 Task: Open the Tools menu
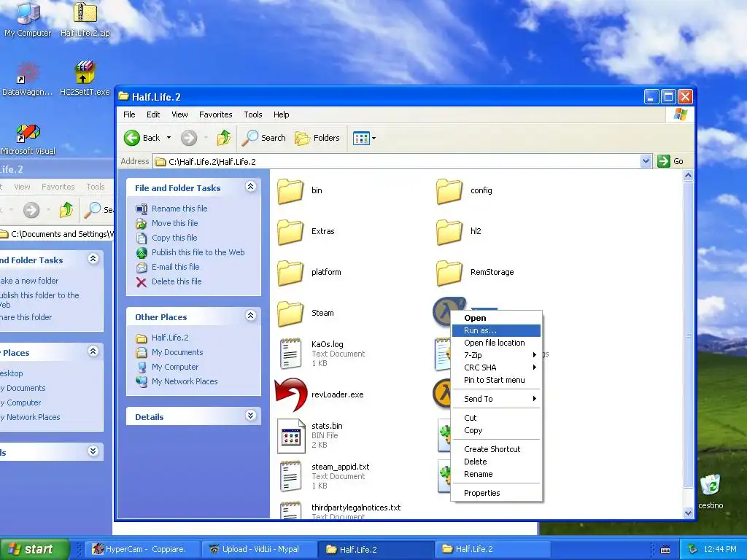[x=253, y=114]
